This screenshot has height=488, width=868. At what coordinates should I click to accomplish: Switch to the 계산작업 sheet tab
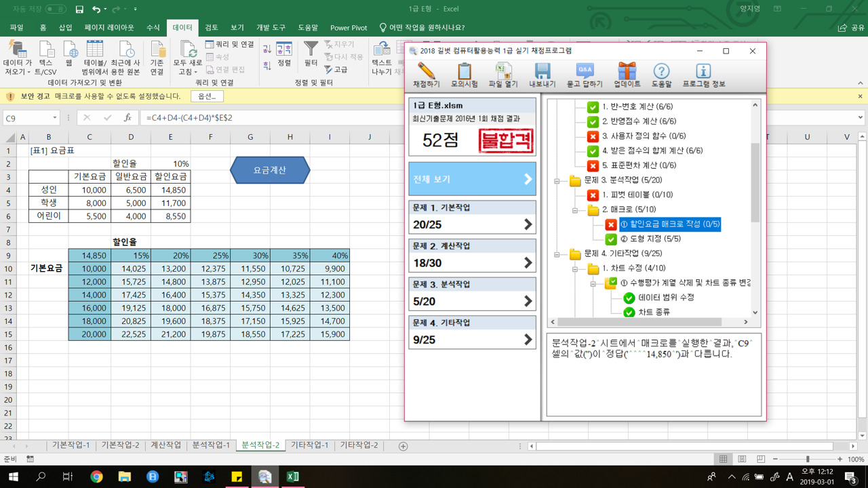tap(165, 445)
